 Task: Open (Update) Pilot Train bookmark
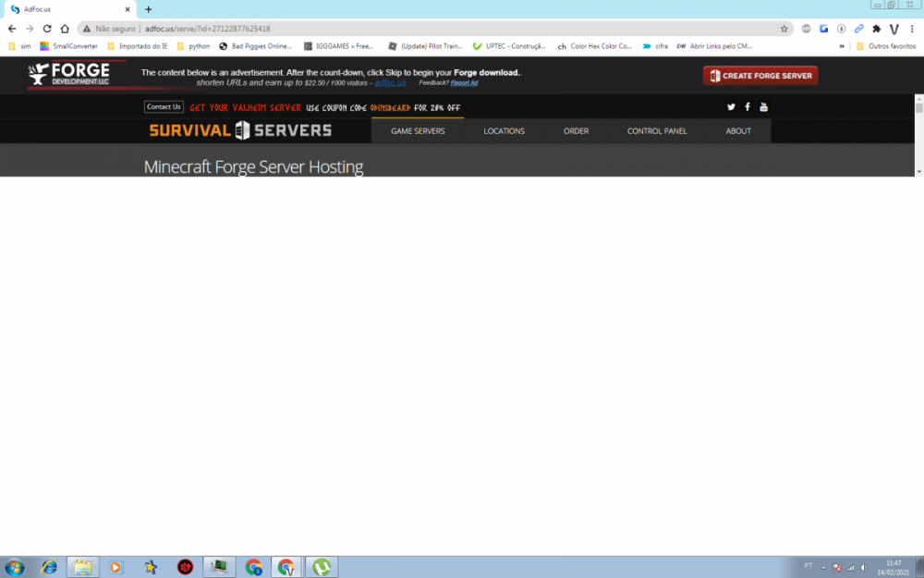pos(425,46)
